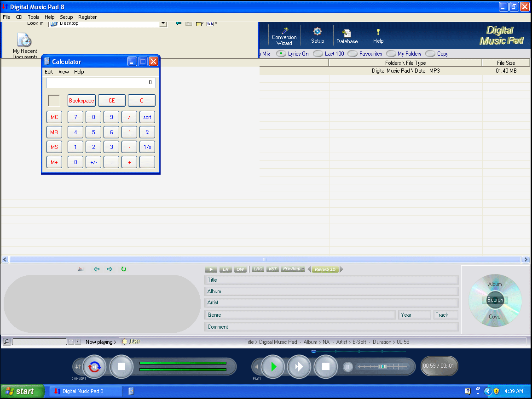Open the Windows Start menu

(23, 391)
